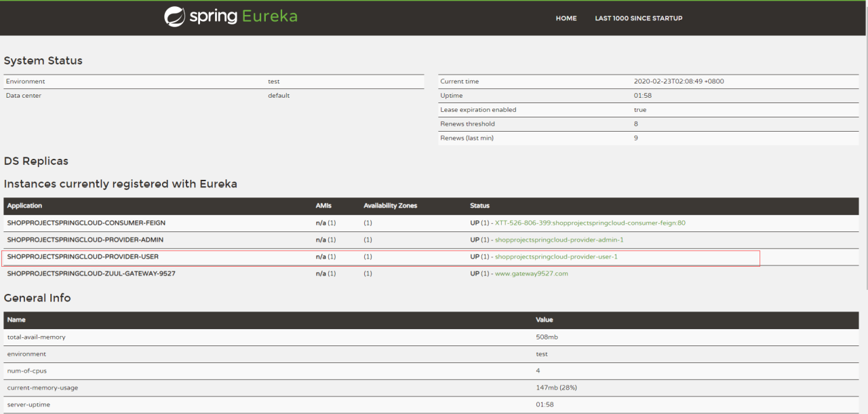The height and width of the screenshot is (414, 868).
Task: Open the HOME navigation item
Action: tap(566, 18)
